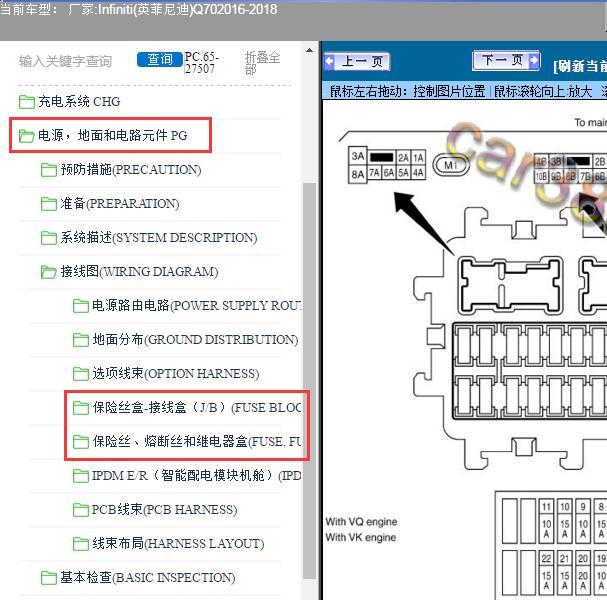607x600 pixels.
Task: Click open folder icon next to 接线图(WIRING DIAGRAM)
Action: (x=49, y=272)
